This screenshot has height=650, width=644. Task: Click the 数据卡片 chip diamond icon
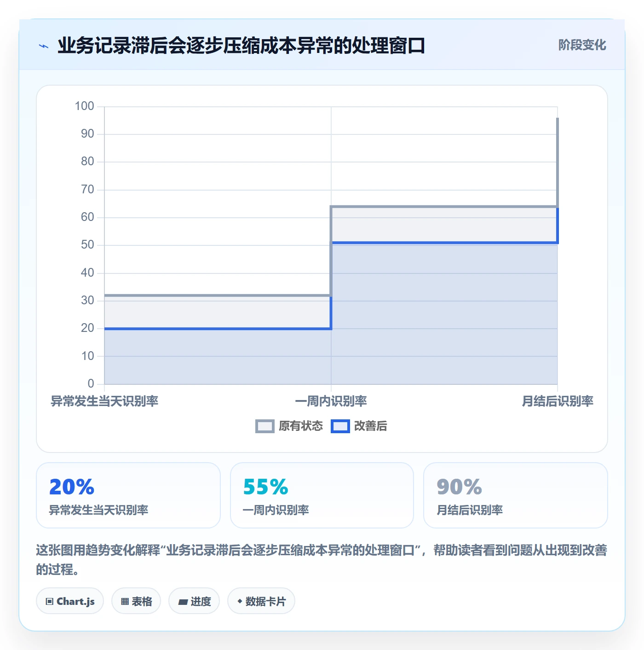coord(240,601)
